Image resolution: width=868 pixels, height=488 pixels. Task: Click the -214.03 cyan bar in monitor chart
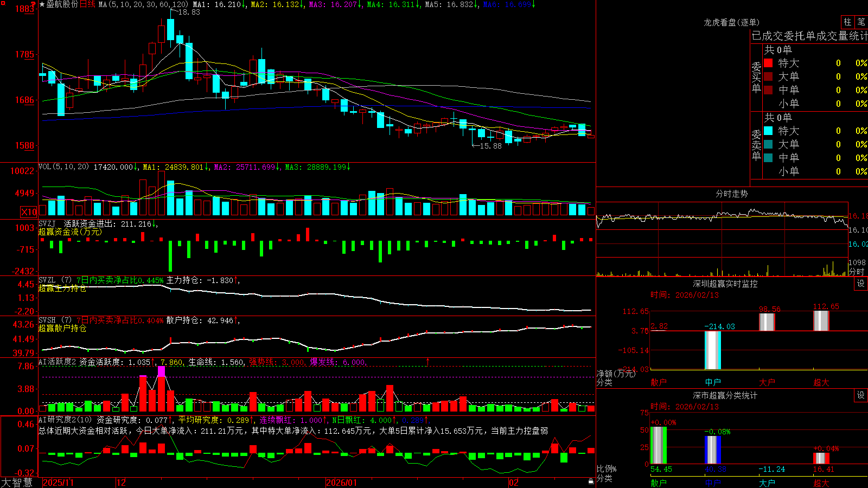(713, 350)
